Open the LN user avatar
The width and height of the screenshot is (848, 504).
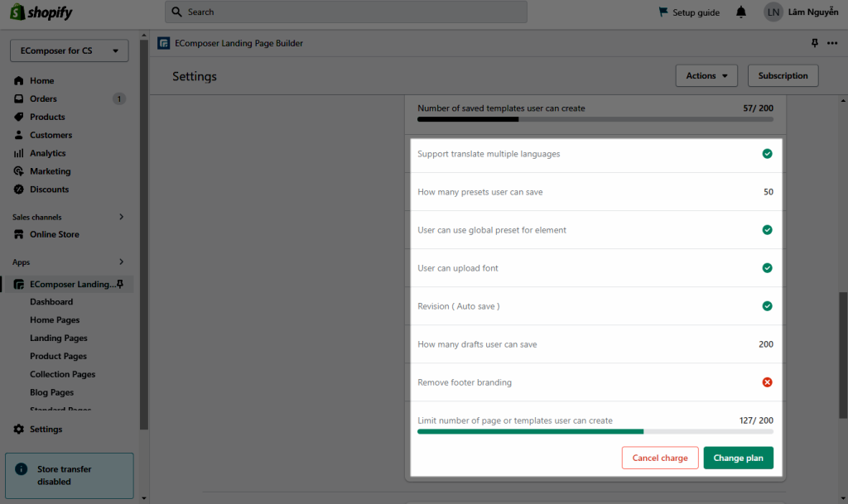pos(773,12)
